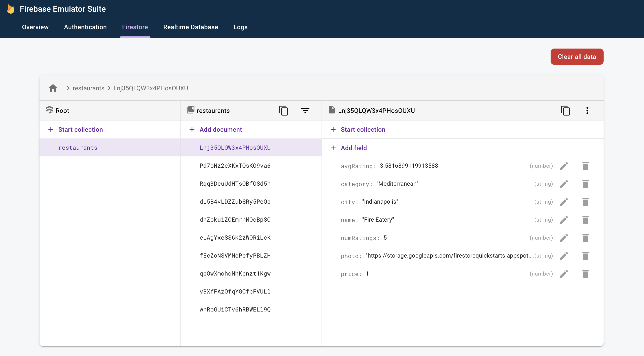
Task: Select the Firestore tab
Action: (135, 27)
